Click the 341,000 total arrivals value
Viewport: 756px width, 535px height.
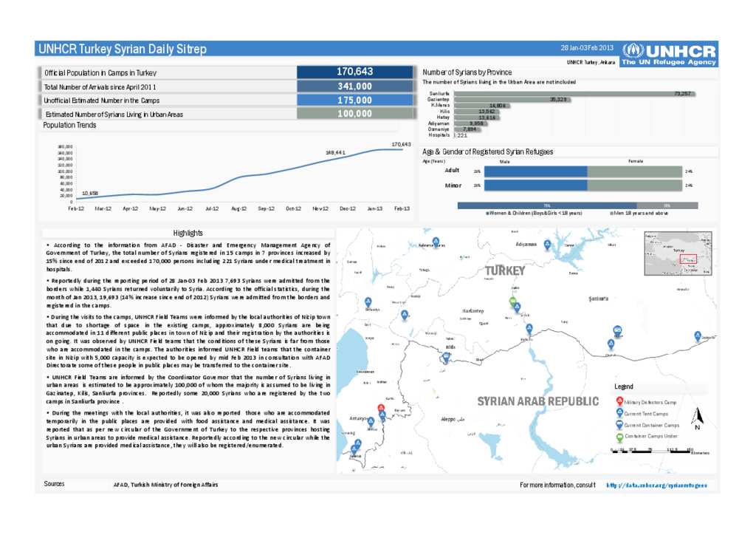tap(355, 86)
